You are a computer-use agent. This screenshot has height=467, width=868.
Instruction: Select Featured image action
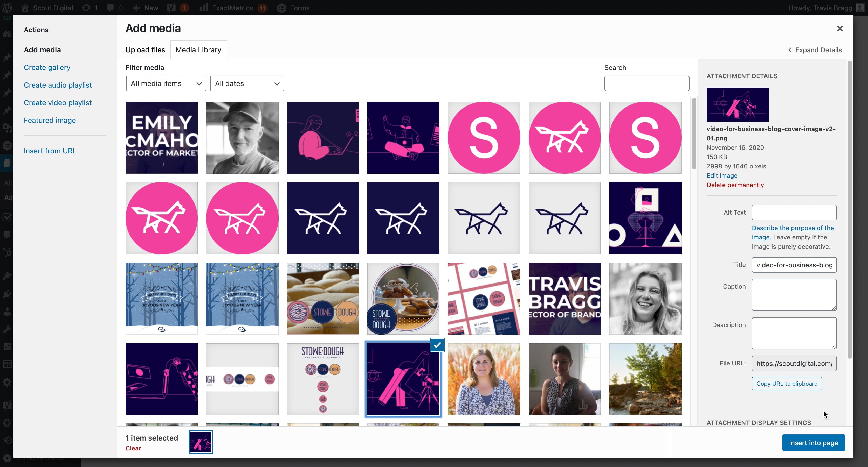tap(50, 120)
